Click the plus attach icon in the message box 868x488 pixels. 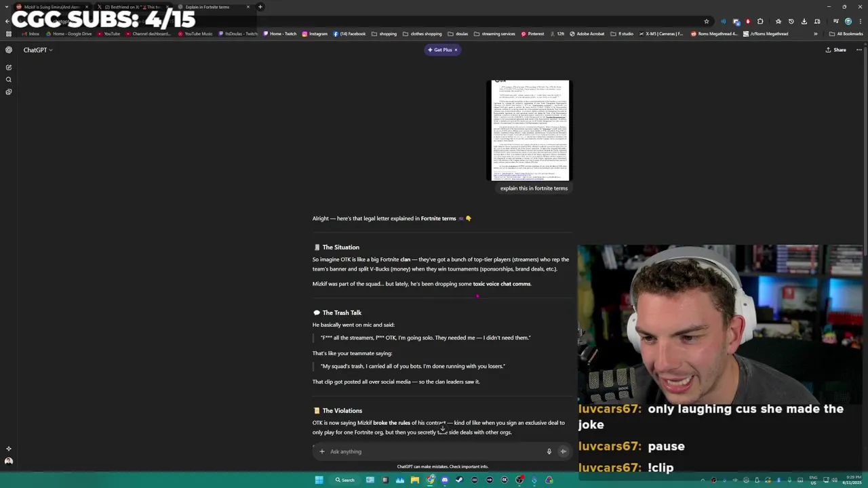click(322, 451)
